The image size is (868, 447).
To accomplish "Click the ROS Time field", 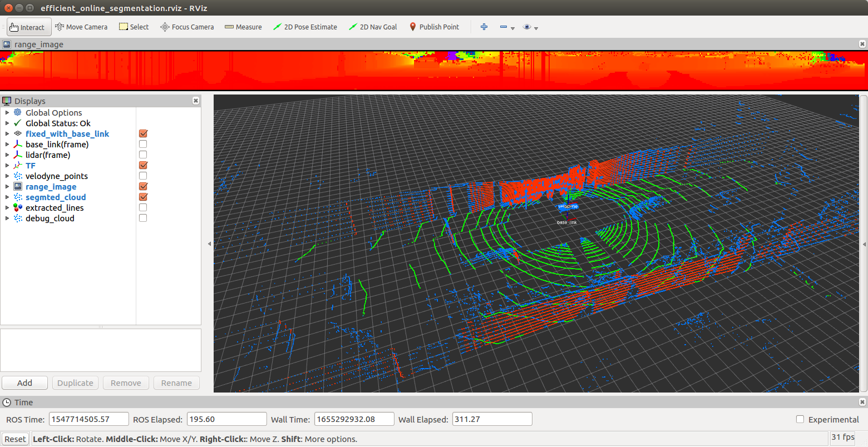I will pos(89,419).
